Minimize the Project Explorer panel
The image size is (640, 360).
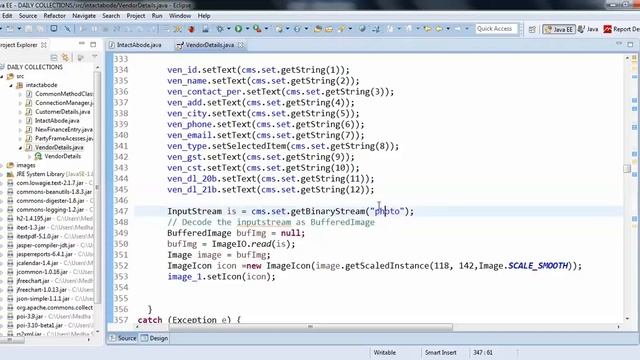[82, 44]
